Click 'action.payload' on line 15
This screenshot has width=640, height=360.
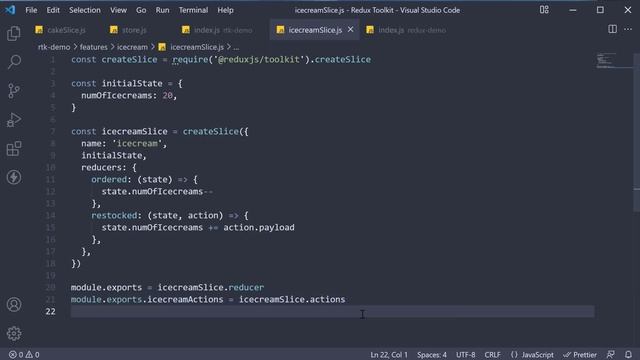tap(259, 227)
